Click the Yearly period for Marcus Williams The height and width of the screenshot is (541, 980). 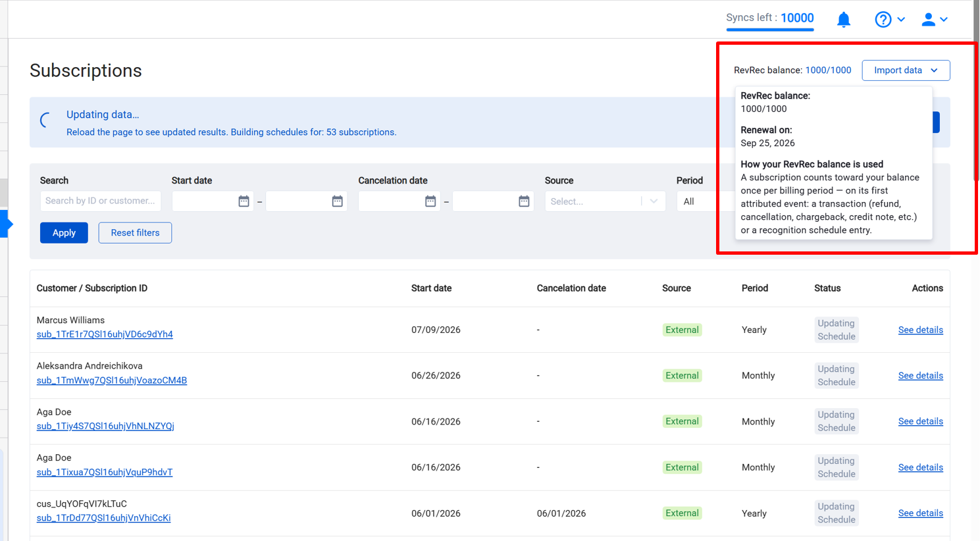click(754, 330)
